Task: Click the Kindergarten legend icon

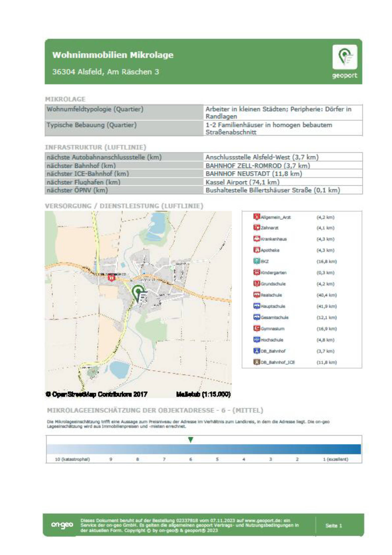Action: point(256,272)
